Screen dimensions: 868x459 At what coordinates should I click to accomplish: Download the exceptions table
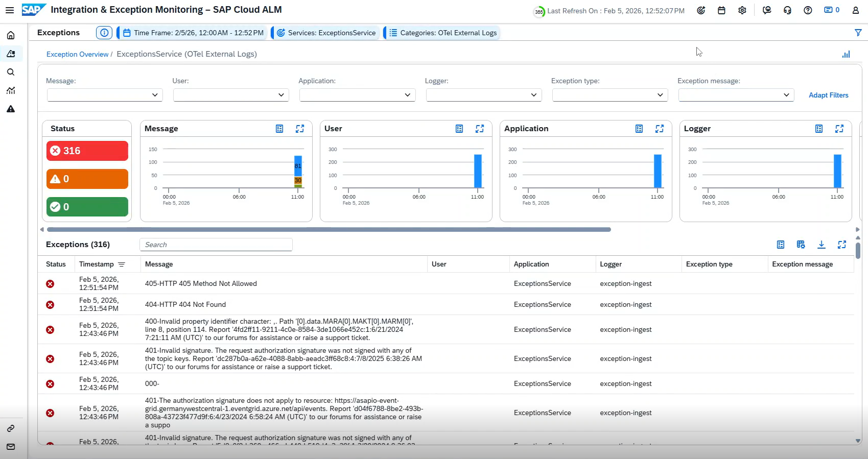click(821, 245)
